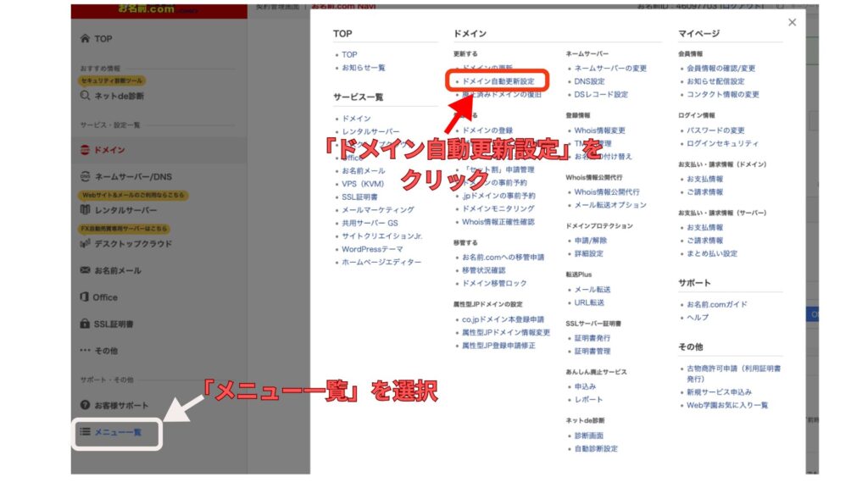This screenshot has height=488, width=868.
Task: Click the Office icon in sidebar
Action: [x=85, y=297]
